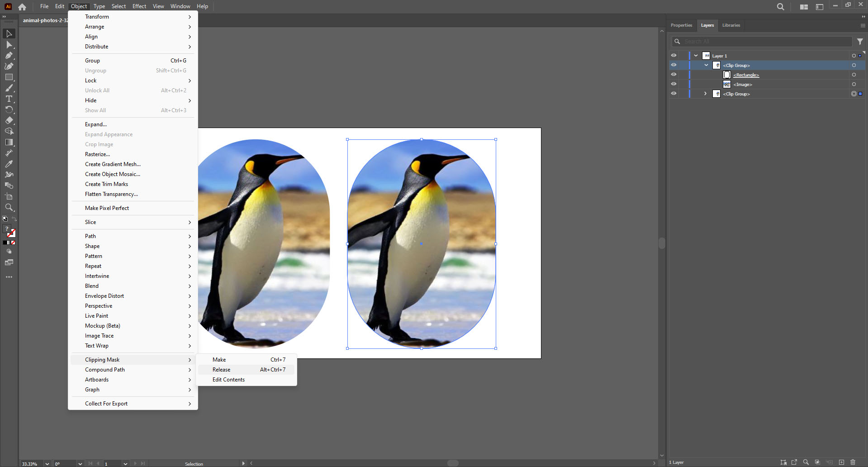Expand the bottom <Clip Group> layer
This screenshot has height=467, width=868.
pos(705,94)
